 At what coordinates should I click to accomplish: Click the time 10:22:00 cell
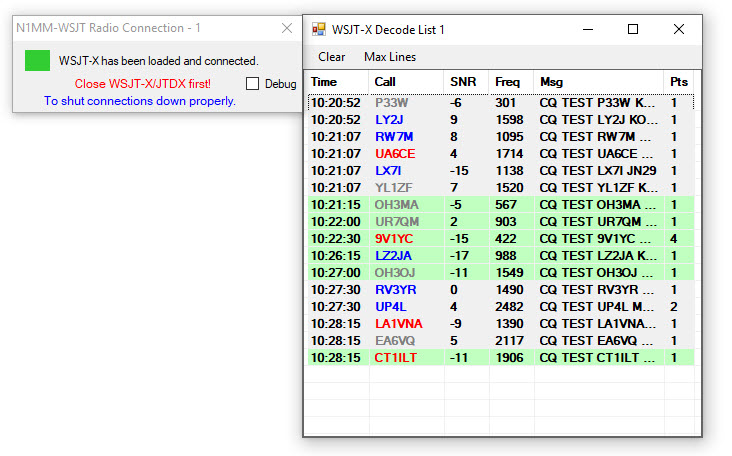[336, 222]
